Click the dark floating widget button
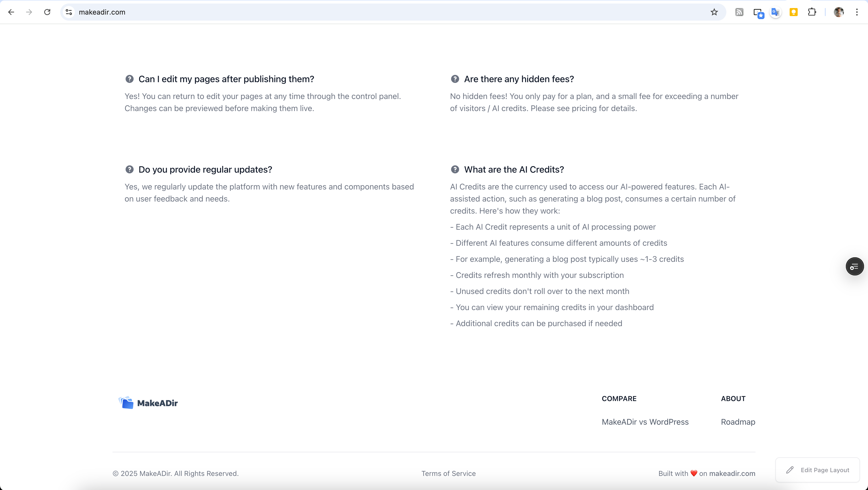 pyautogui.click(x=854, y=266)
